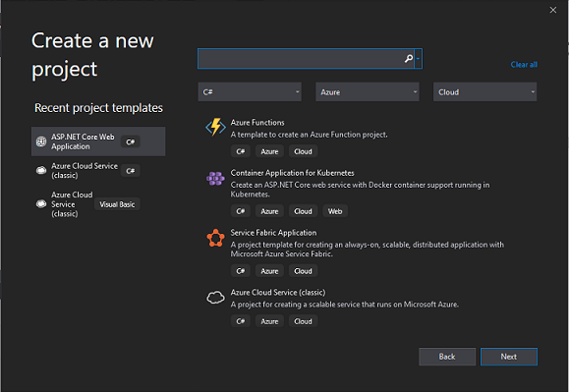This screenshot has height=392, width=569.
Task: Click the C# tag under Azure Cloud Service (classic) result
Action: click(x=240, y=321)
